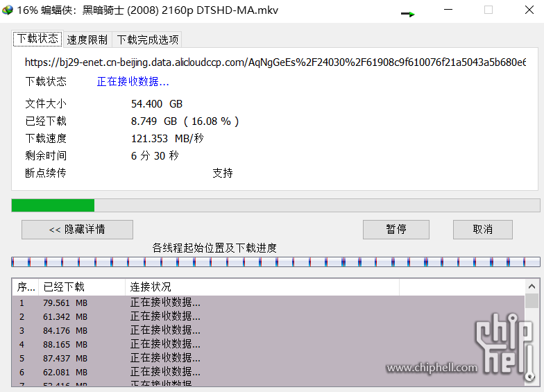Screen dimensions: 544x392
Task: Click << 隐藏详情 to hide details
Action: tap(77, 229)
